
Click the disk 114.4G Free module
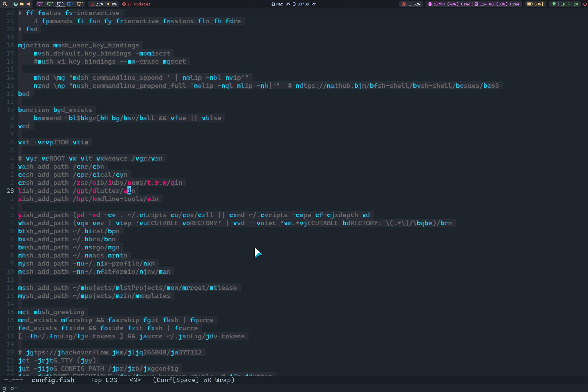tap(497, 4)
